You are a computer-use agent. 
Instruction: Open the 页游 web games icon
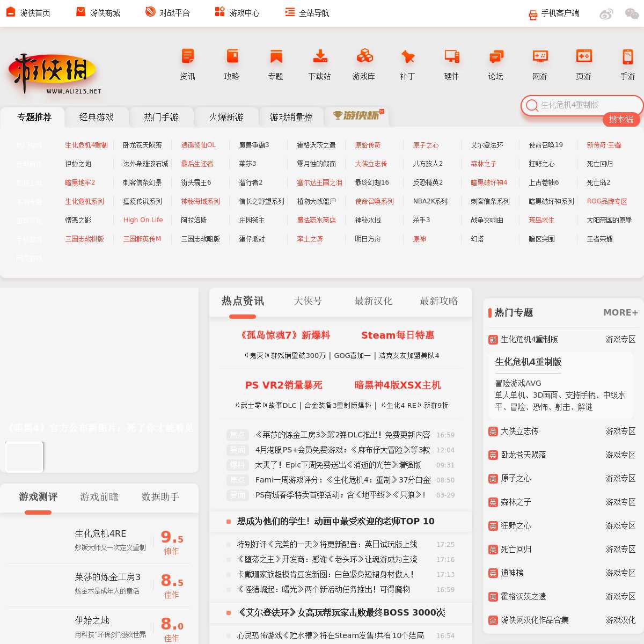584,56
